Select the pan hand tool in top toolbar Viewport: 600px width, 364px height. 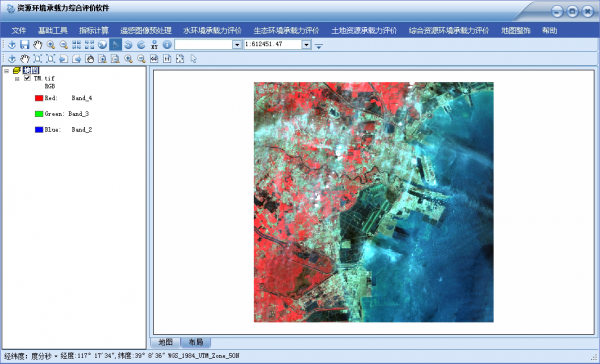(x=38, y=45)
